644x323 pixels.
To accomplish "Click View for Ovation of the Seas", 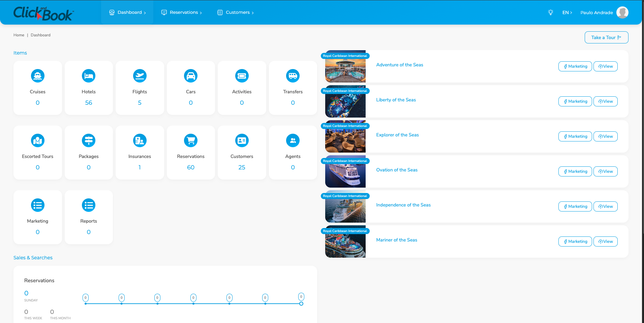I will 605,171.
